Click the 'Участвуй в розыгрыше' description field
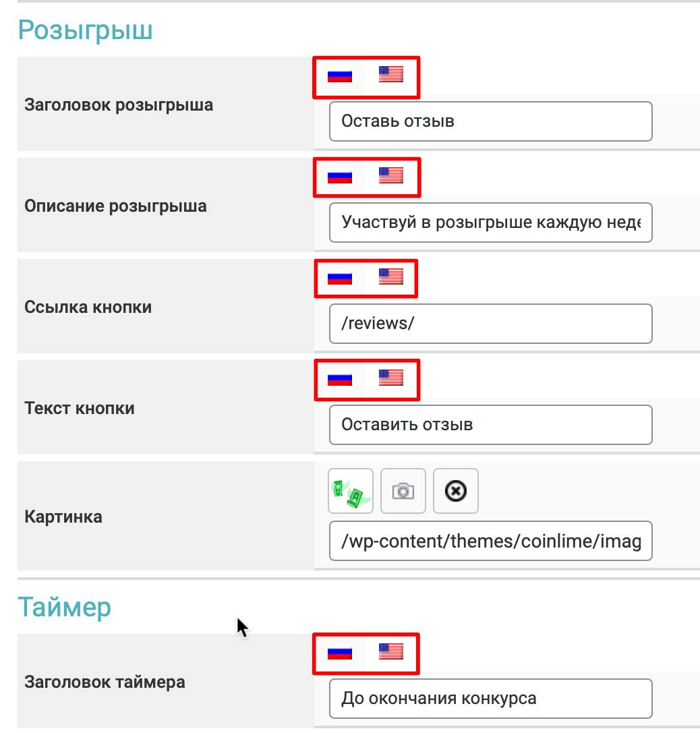The height and width of the screenshot is (733, 700). click(x=490, y=223)
